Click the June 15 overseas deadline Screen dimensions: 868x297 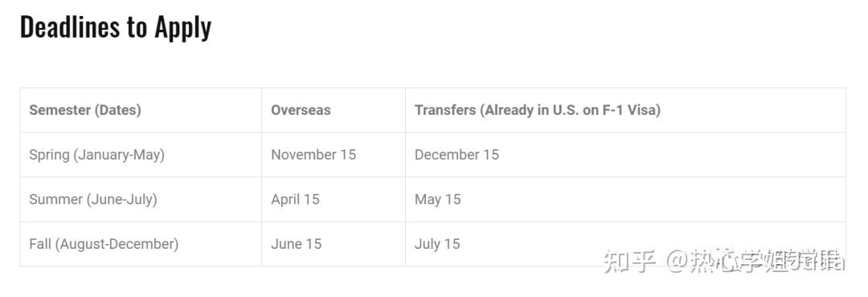point(296,244)
